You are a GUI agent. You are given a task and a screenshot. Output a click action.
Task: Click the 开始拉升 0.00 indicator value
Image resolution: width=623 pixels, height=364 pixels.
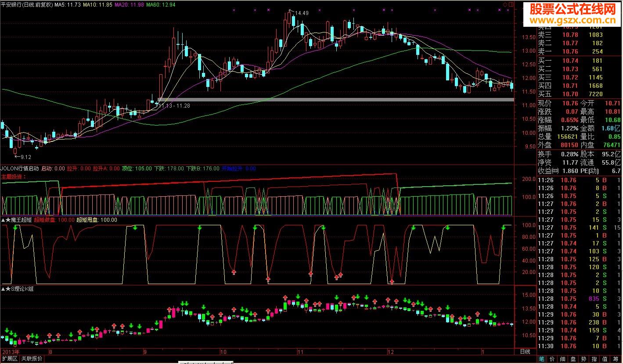pos(239,169)
